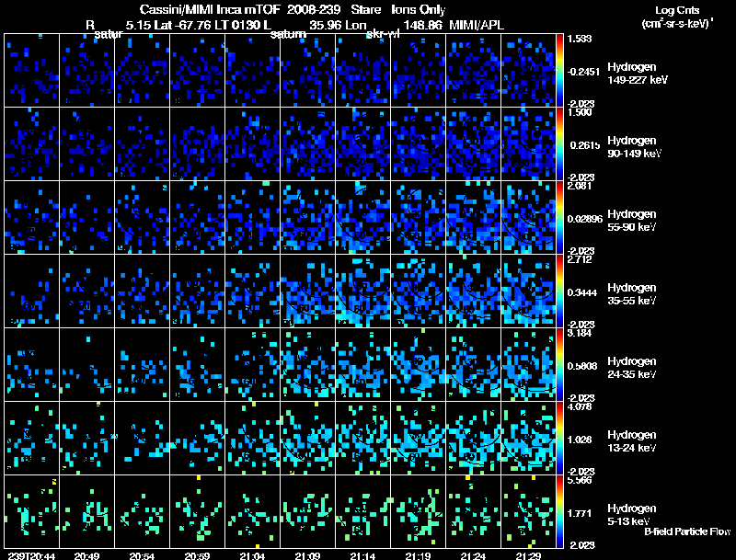
Task: Click the color scale value '0.2615'
Action: (584, 145)
